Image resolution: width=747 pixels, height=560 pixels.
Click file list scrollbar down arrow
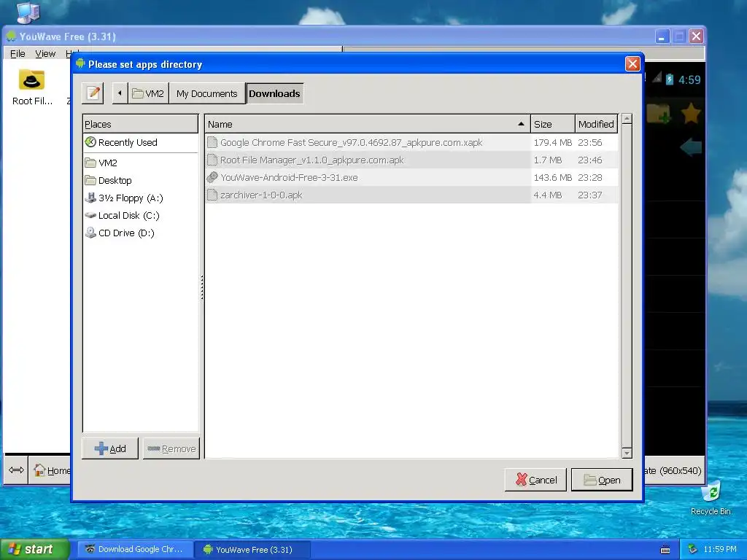pos(627,453)
